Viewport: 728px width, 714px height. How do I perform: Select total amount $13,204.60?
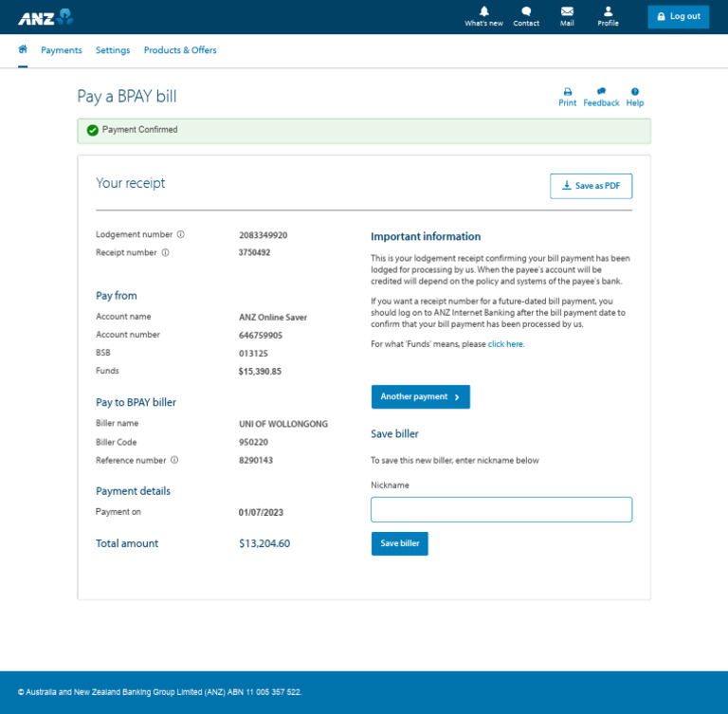264,543
